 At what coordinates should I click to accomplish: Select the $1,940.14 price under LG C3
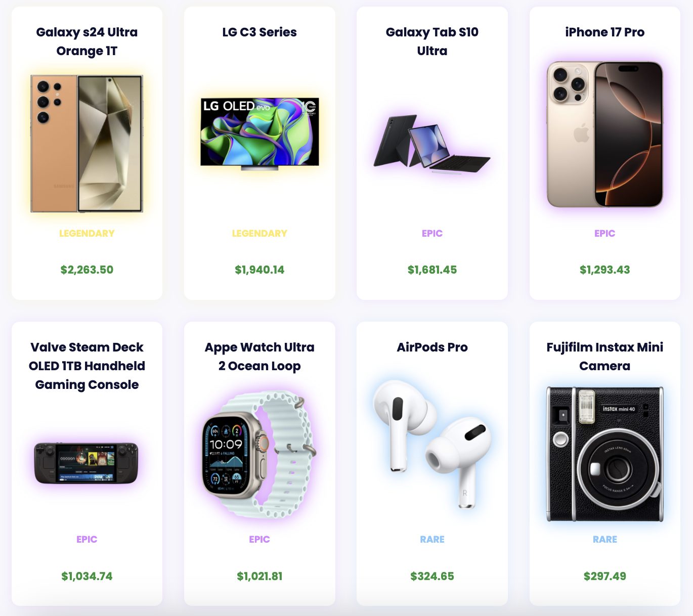[x=259, y=270]
